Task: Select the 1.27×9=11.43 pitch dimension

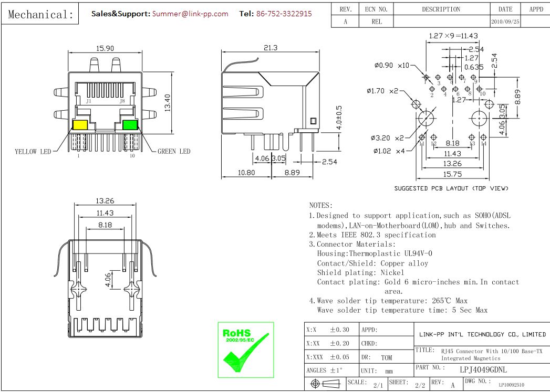Action: pos(453,36)
